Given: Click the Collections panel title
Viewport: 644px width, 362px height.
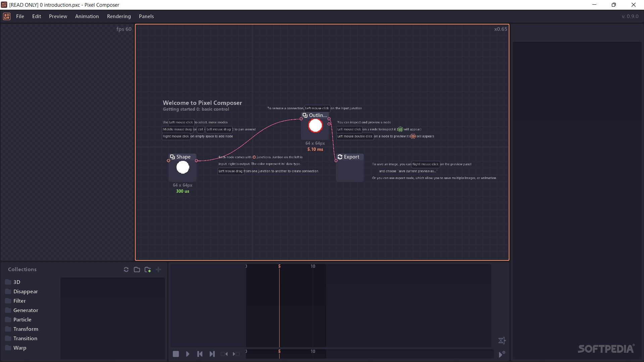Looking at the screenshot, I should point(22,269).
